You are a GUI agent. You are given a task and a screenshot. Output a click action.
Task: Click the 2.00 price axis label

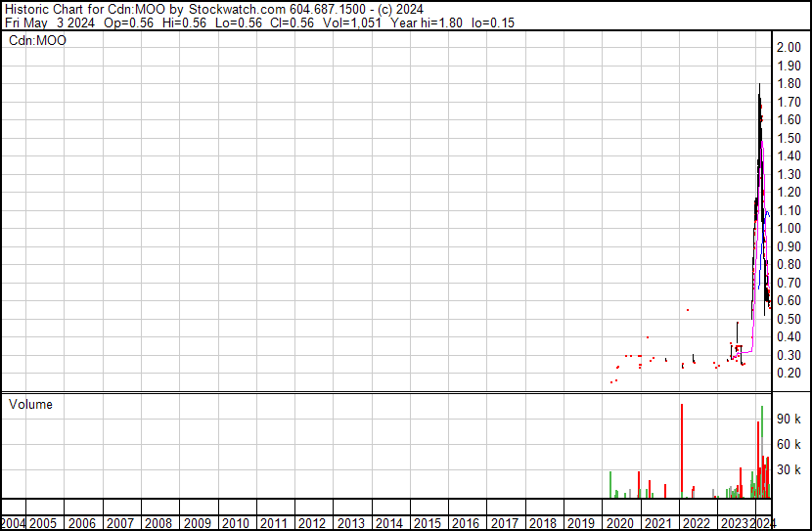click(x=789, y=48)
